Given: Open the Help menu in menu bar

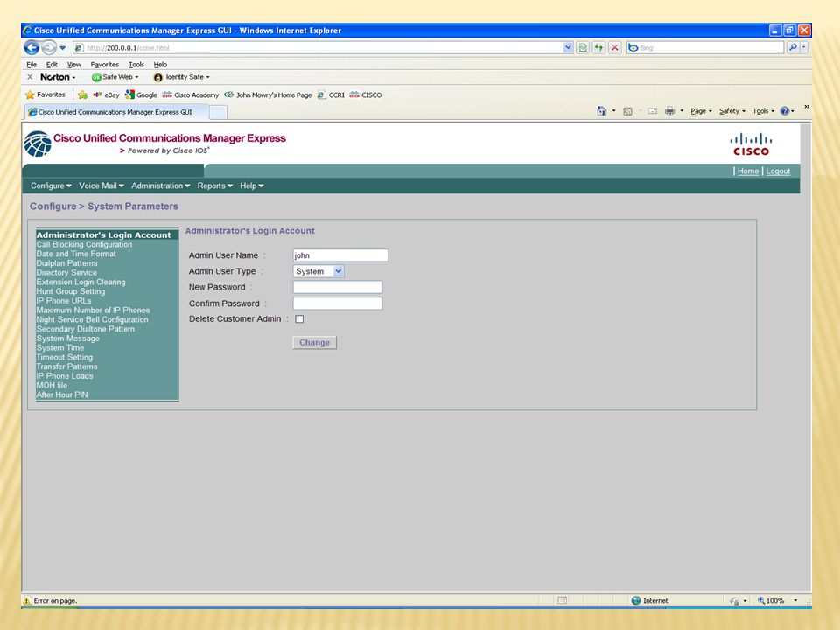Looking at the screenshot, I should 160,64.
